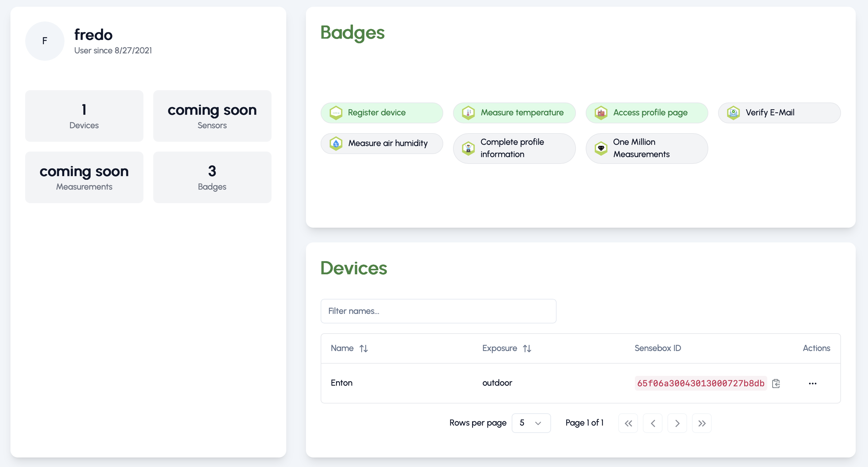Click the fredo avatar circle
Screen dimensions: 868x467
pyautogui.click(x=45, y=41)
